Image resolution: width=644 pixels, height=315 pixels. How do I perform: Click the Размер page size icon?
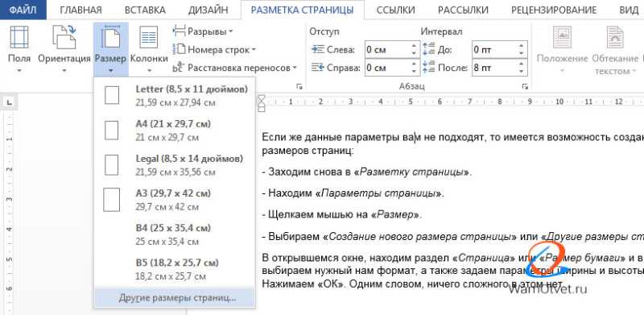click(110, 37)
